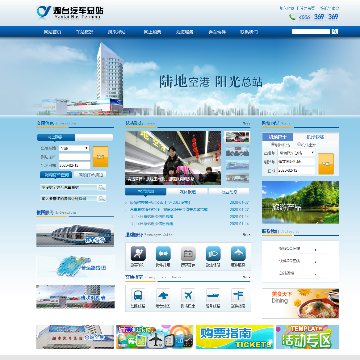Click the orange query button in the left ticket form

[100, 157]
